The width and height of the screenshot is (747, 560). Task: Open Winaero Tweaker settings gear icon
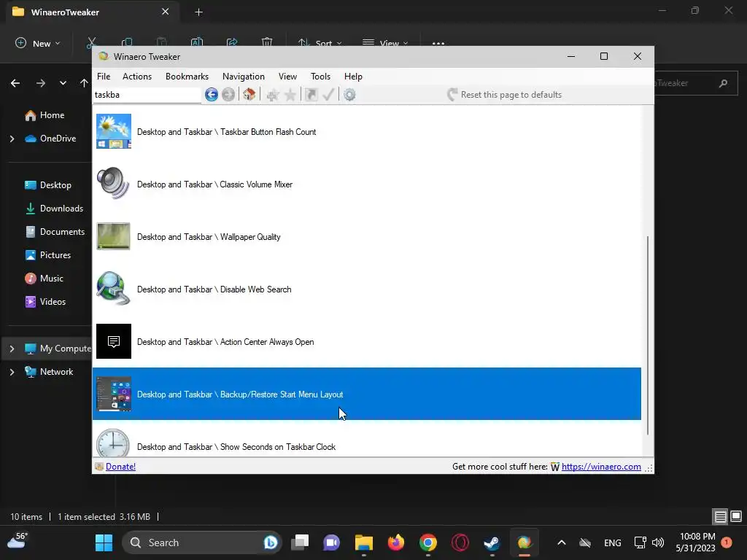coord(349,95)
